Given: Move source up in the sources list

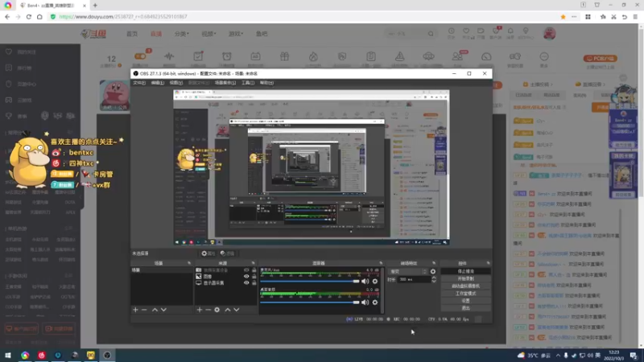Looking at the screenshot, I should pyautogui.click(x=228, y=310).
